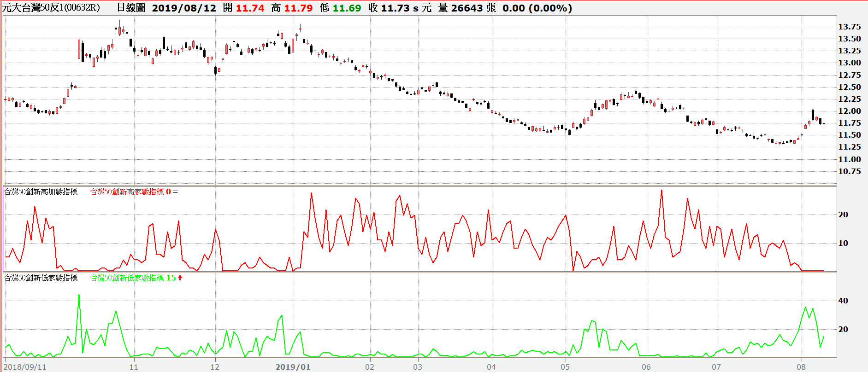Click the 40 label on the green indicator axis
The image size is (868, 372).
coord(843,301)
